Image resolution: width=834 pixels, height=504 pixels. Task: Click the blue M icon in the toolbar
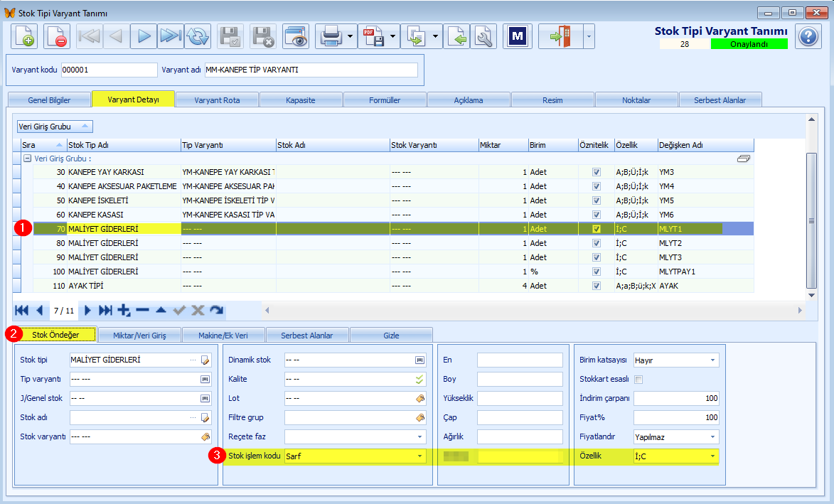point(517,37)
